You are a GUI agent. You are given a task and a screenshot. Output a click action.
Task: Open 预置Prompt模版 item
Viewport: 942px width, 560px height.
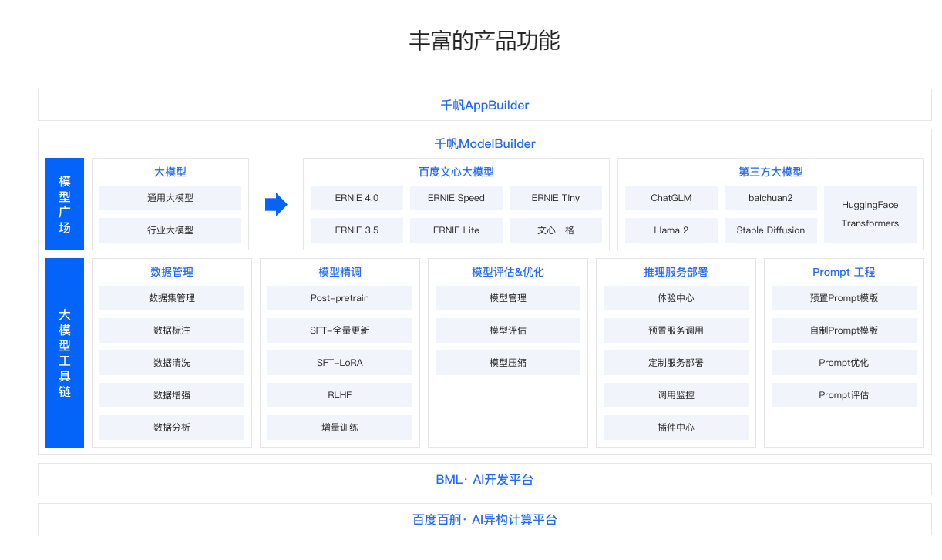click(x=844, y=298)
